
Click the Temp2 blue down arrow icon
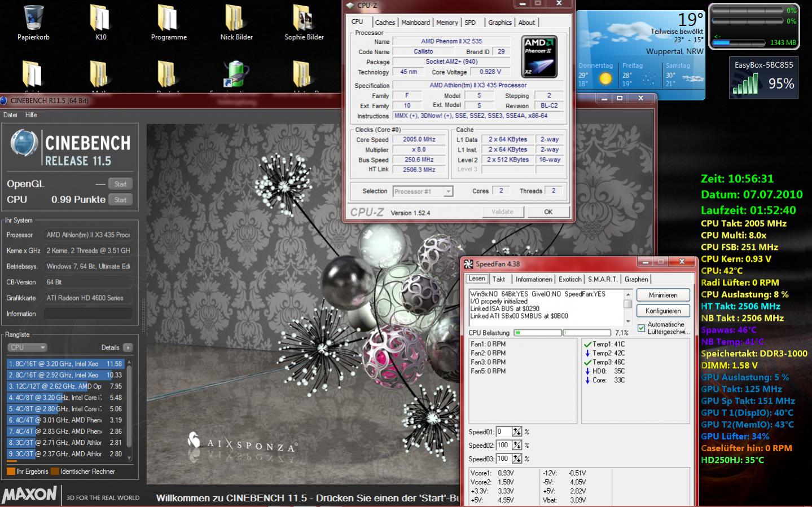coord(587,353)
